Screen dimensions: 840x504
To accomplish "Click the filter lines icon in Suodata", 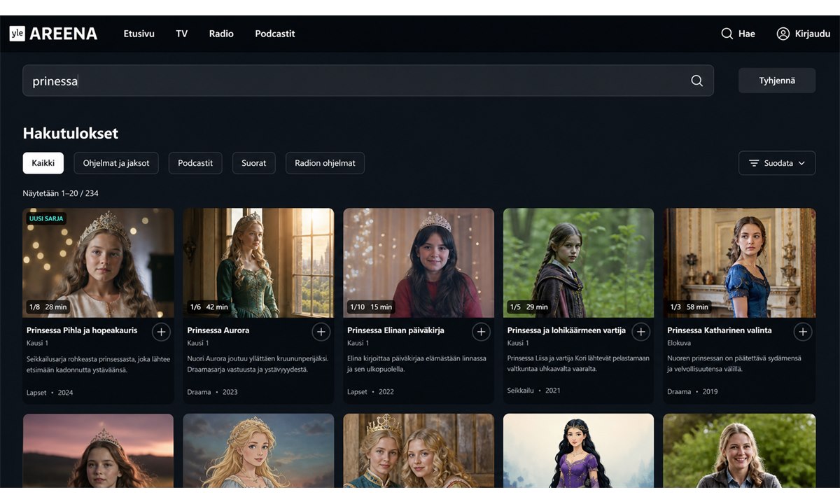I will click(754, 163).
